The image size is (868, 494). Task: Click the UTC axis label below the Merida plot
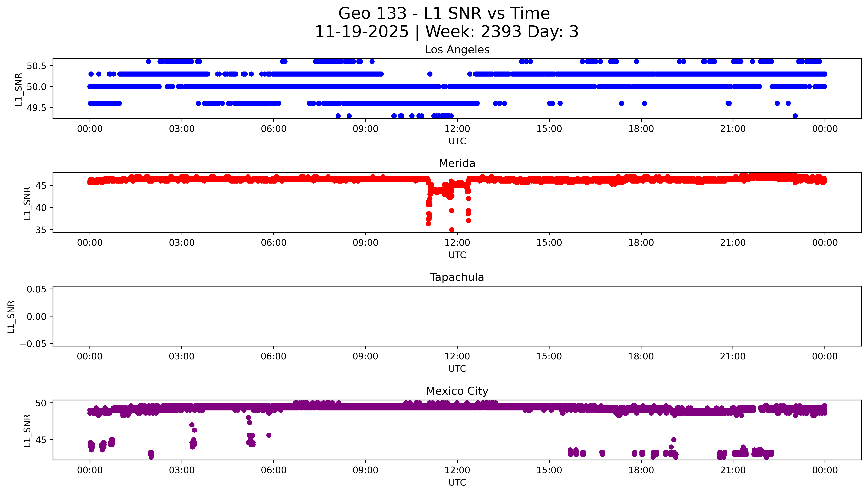(457, 255)
